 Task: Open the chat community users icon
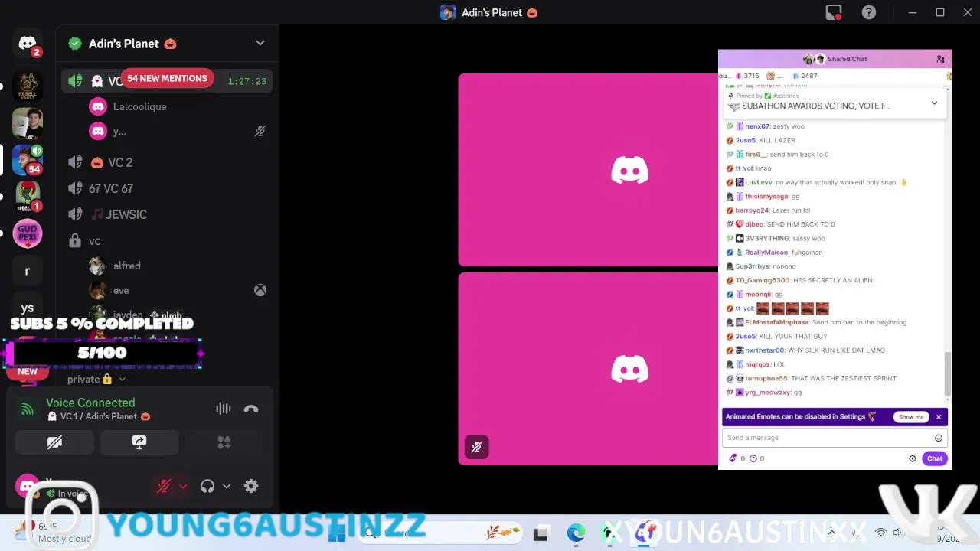point(940,59)
